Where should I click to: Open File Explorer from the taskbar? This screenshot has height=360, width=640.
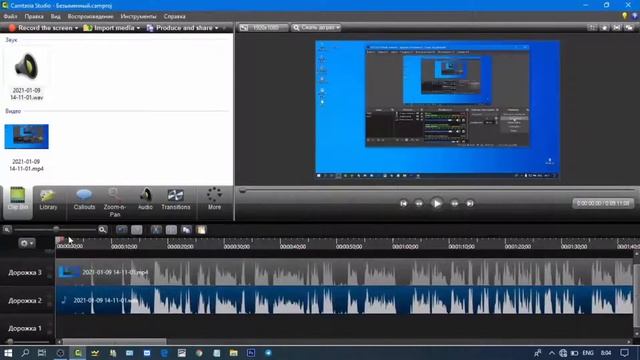pos(233,353)
